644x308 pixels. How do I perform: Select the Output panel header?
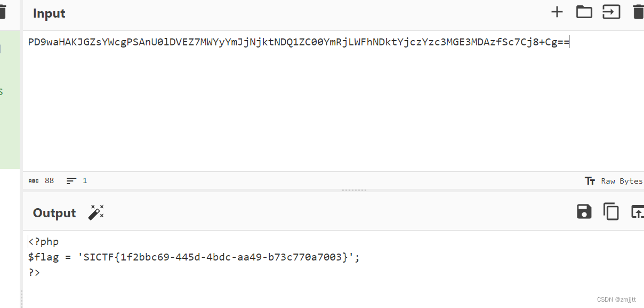point(54,212)
